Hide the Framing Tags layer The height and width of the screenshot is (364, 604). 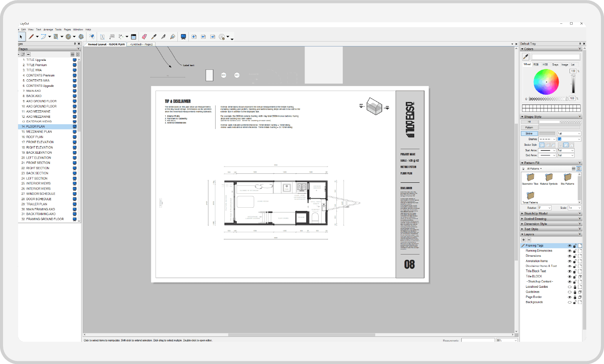tap(570, 245)
